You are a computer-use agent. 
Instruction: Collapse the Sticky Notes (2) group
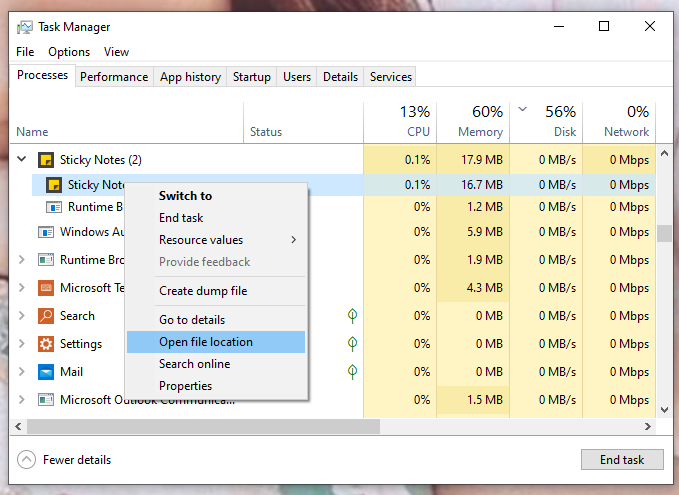[22, 159]
